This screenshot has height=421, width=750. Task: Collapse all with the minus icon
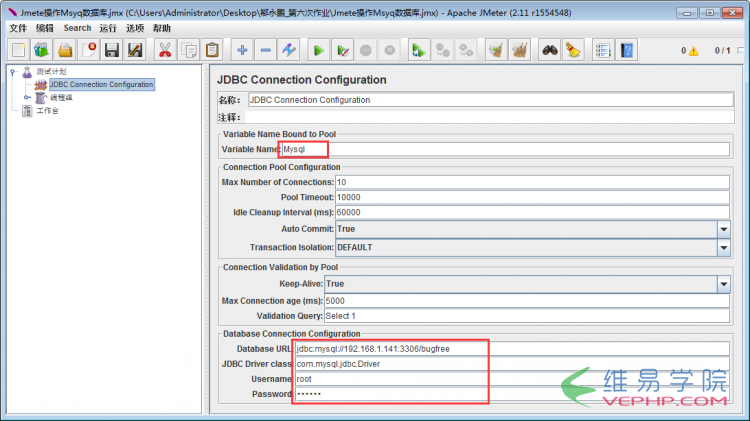click(265, 50)
